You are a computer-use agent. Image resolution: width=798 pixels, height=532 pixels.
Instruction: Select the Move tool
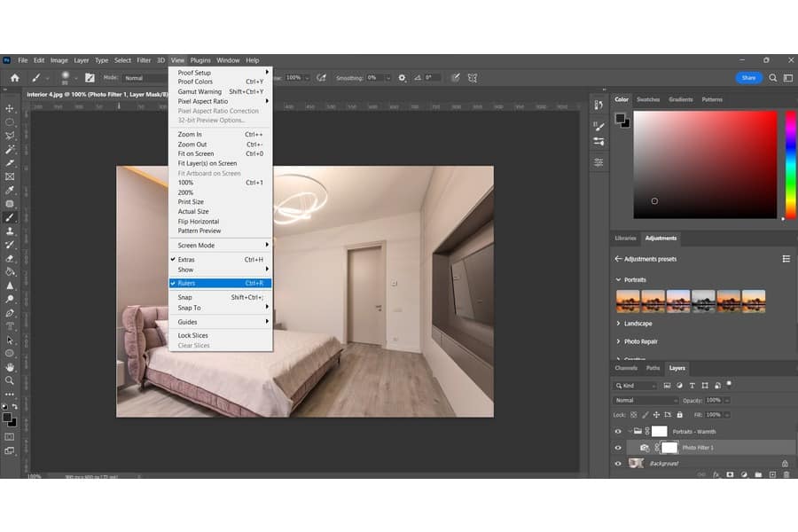tap(10, 108)
